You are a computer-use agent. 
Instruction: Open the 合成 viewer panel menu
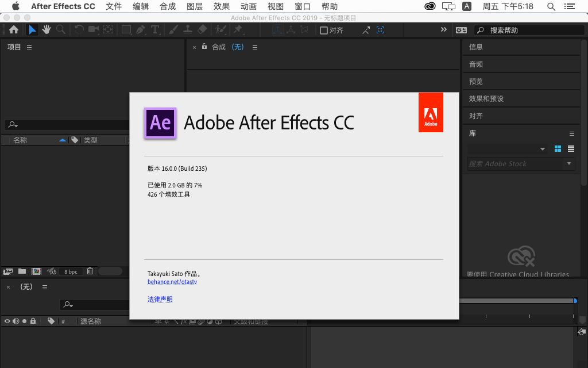(255, 47)
